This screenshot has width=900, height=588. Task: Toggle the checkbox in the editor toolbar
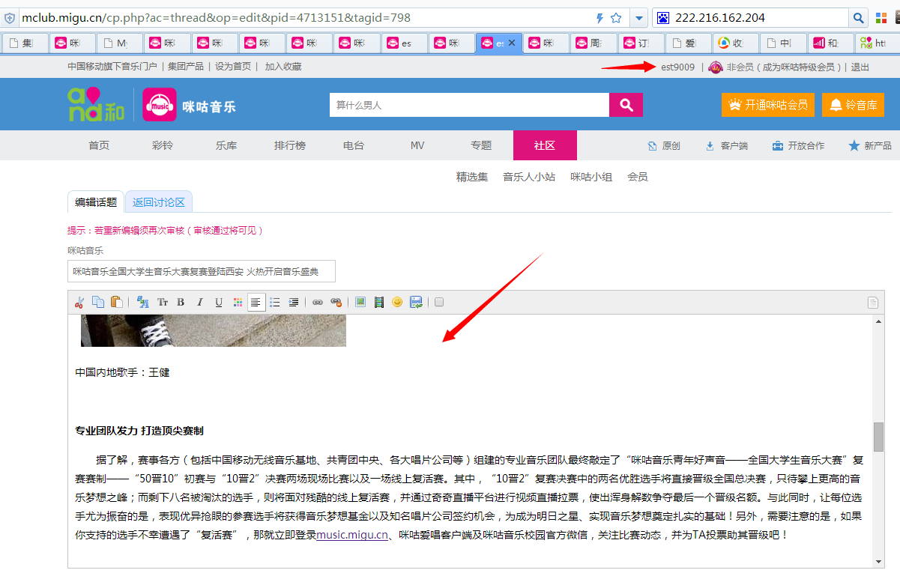[439, 302]
